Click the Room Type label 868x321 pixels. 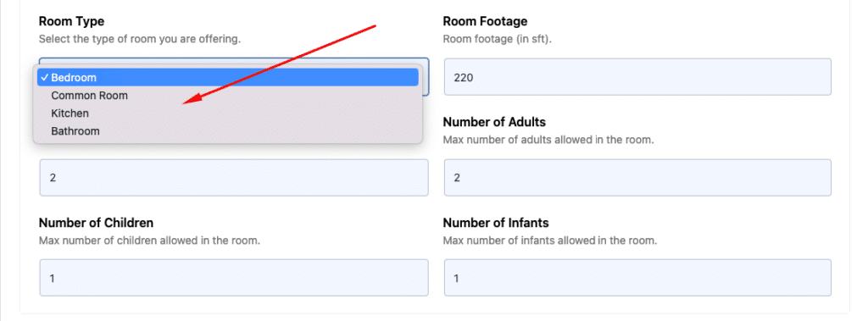pos(71,21)
